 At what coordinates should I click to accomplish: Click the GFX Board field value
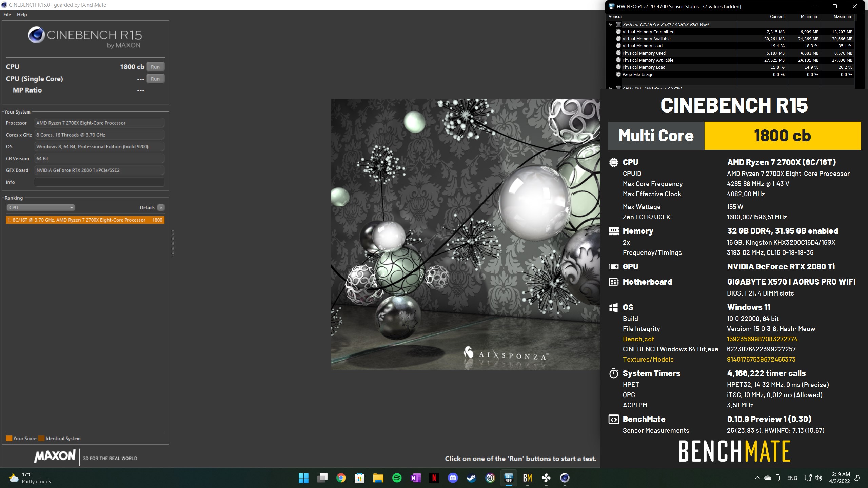click(x=99, y=170)
